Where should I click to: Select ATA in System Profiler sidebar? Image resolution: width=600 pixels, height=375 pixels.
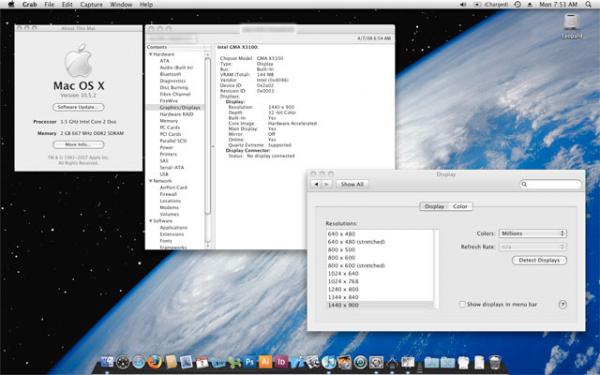click(x=165, y=61)
